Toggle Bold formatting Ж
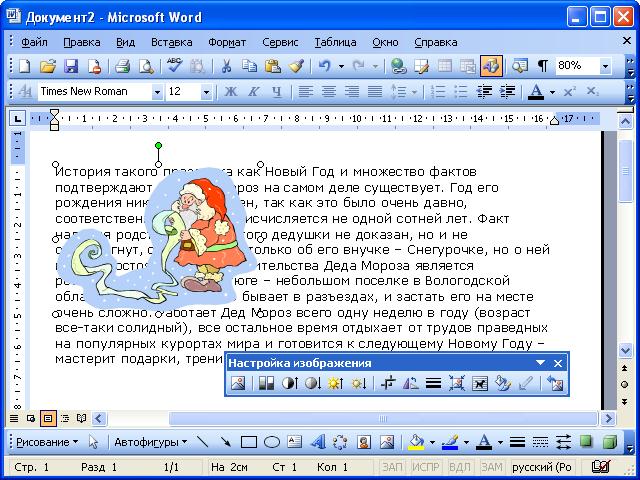640x480 pixels. [x=231, y=92]
